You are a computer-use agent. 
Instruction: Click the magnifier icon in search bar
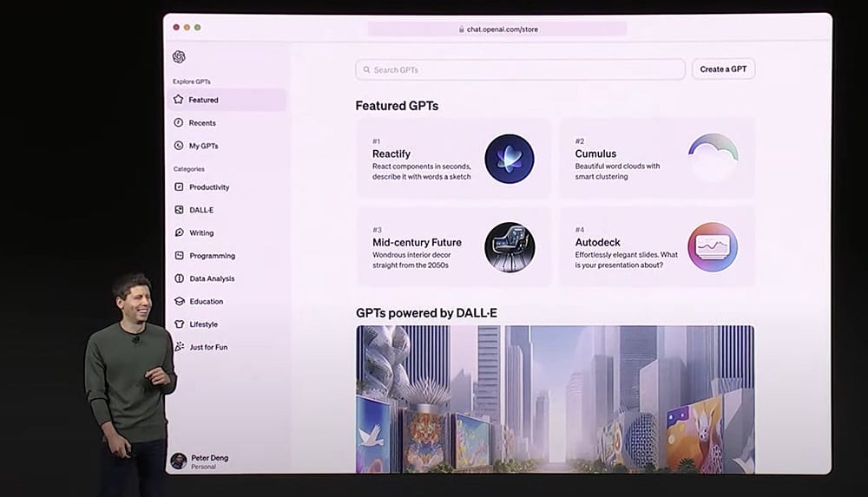[366, 69]
